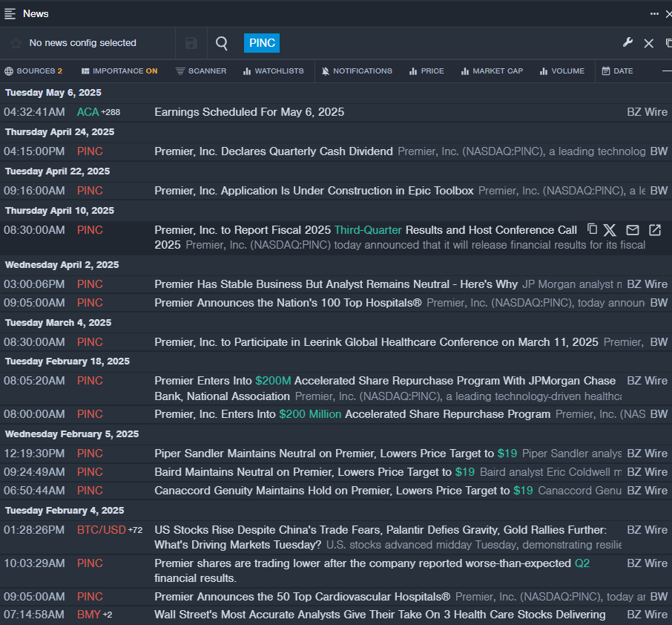Image resolution: width=672 pixels, height=625 pixels.
Task: Open Nation's 100 Top Hospitals headline
Action: click(x=288, y=302)
